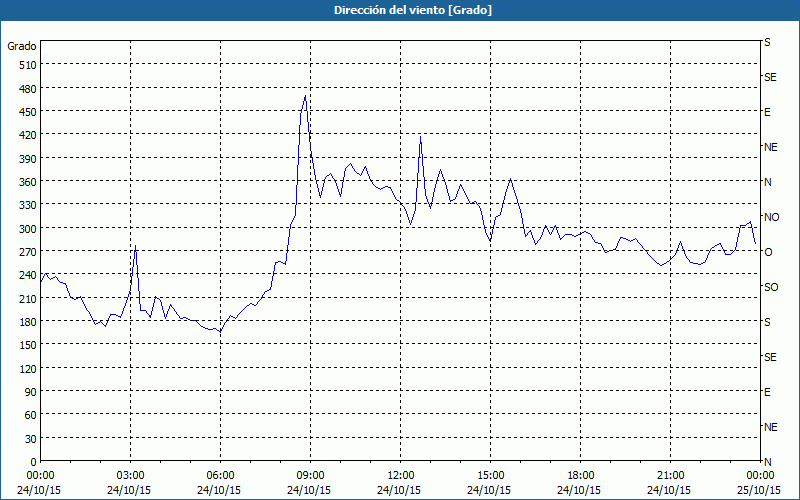Click the 'N' compass label level with 360

pos(767,182)
